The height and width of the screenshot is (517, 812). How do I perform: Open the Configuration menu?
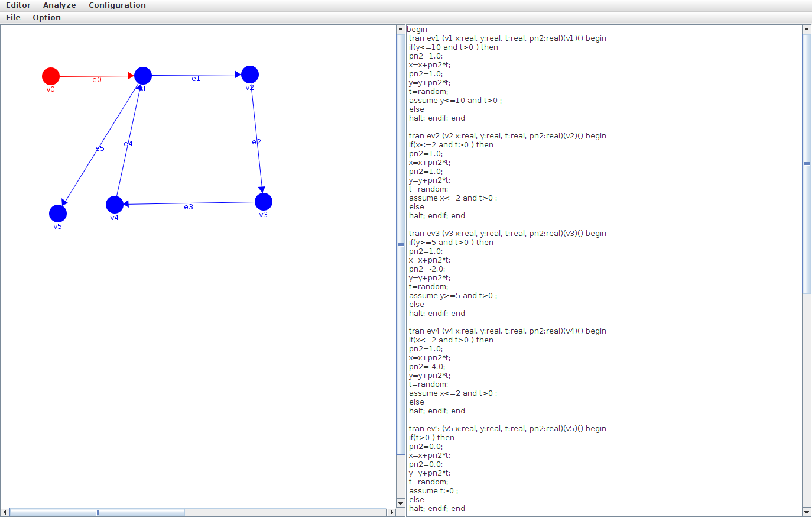(x=117, y=5)
